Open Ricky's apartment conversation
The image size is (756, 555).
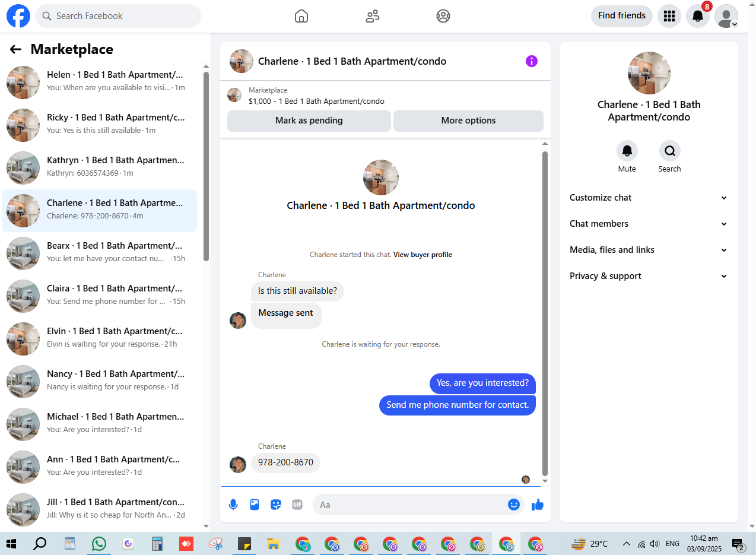click(x=100, y=125)
